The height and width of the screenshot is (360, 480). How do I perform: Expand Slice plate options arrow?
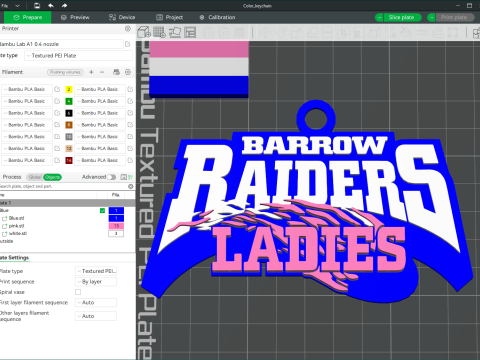379,17
